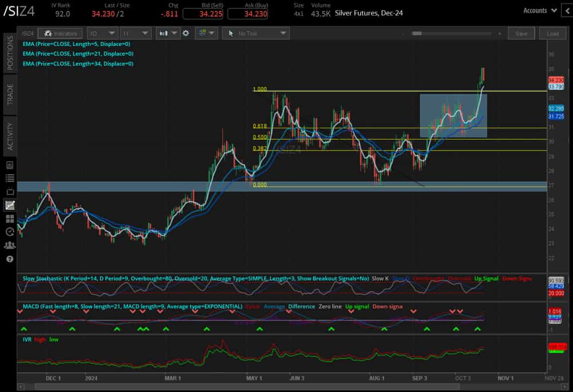Open the chart icon in the left sidebar
Screen dimensions: 573x392
pyautogui.click(x=9, y=205)
